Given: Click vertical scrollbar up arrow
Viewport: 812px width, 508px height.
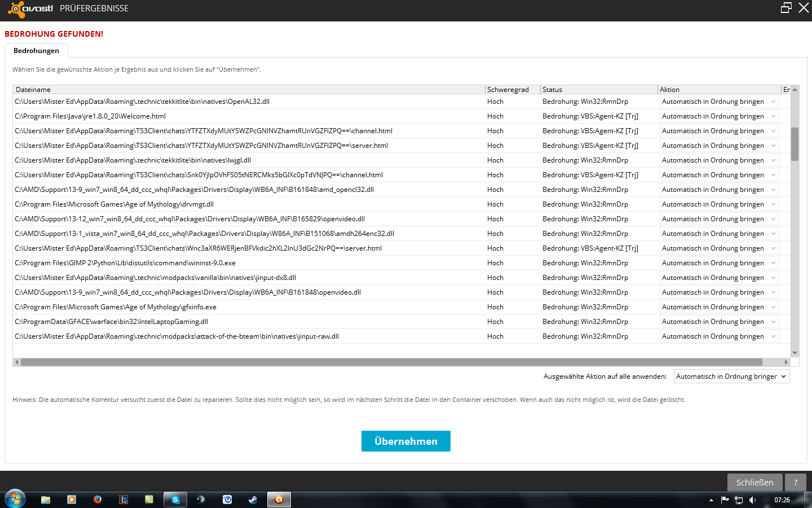Looking at the screenshot, I should [x=795, y=90].
